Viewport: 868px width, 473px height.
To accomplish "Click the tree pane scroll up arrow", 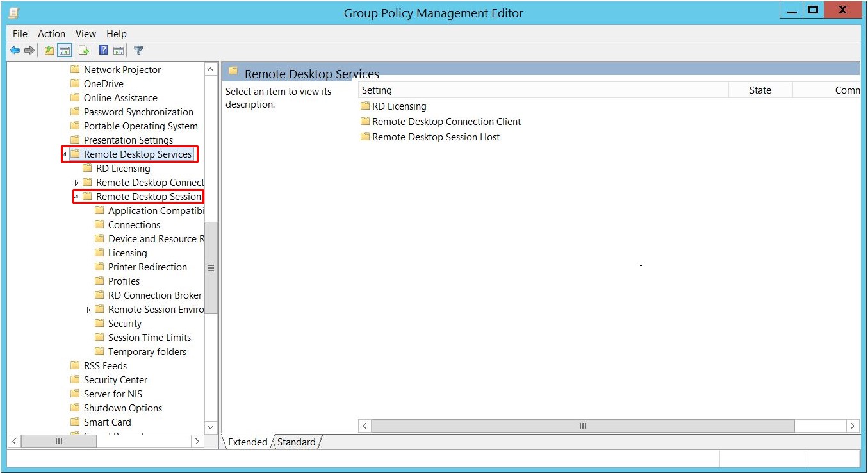I will coord(211,69).
